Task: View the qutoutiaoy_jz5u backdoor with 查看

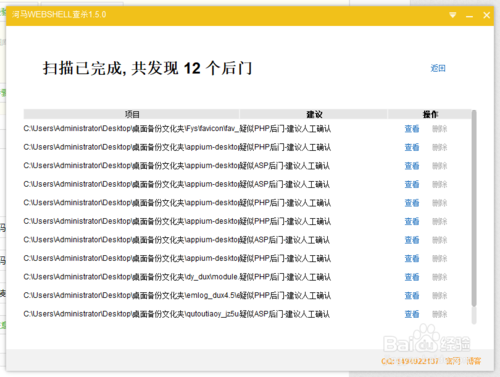Action: point(412,314)
